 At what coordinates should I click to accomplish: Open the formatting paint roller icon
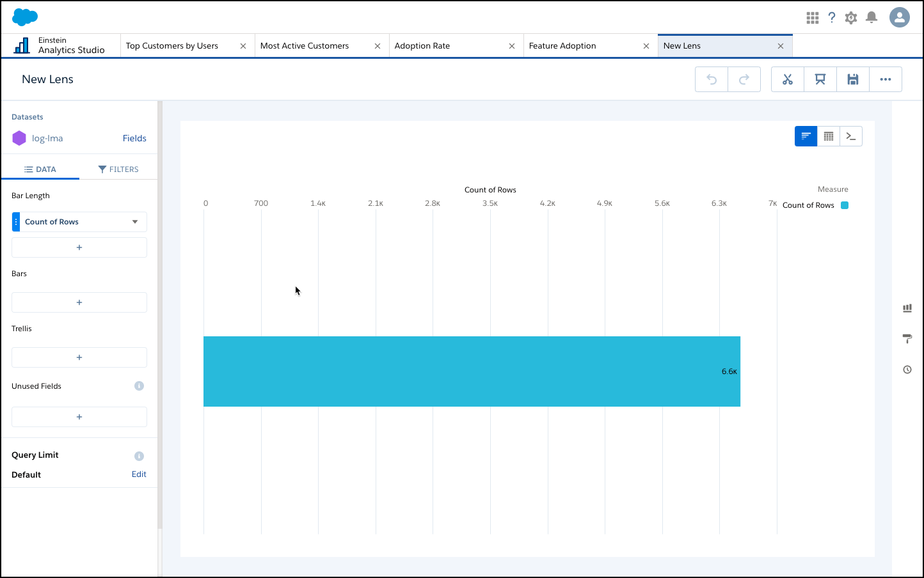907,339
